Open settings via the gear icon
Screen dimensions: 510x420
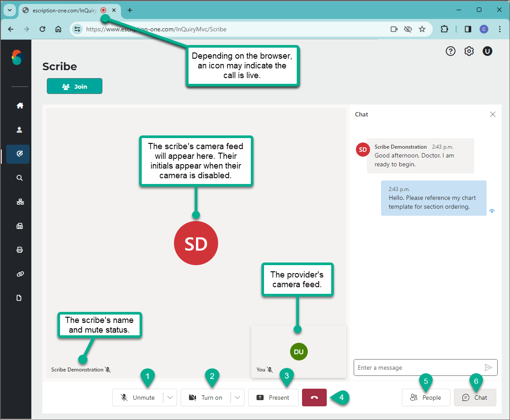click(x=469, y=51)
